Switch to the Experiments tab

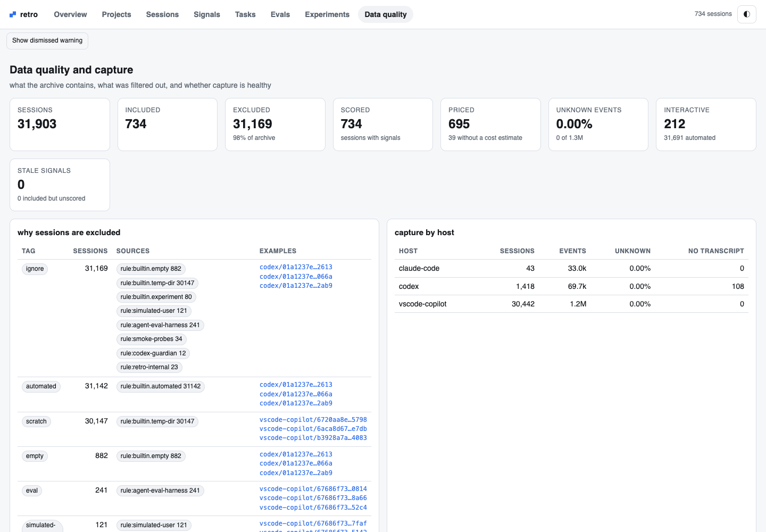(327, 14)
